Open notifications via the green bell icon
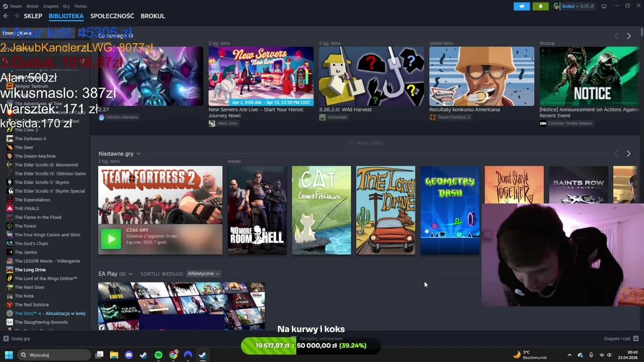 point(541,6)
